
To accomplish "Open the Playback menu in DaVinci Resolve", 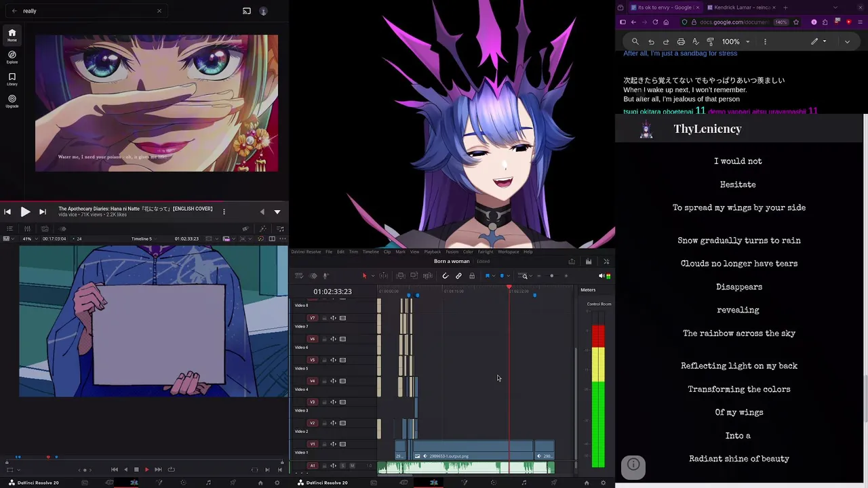I will click(x=432, y=251).
